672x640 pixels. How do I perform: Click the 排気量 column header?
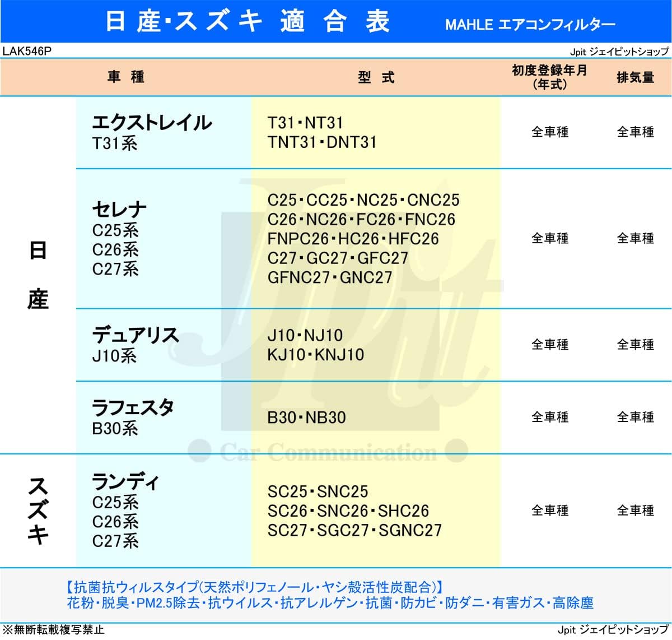click(x=635, y=77)
